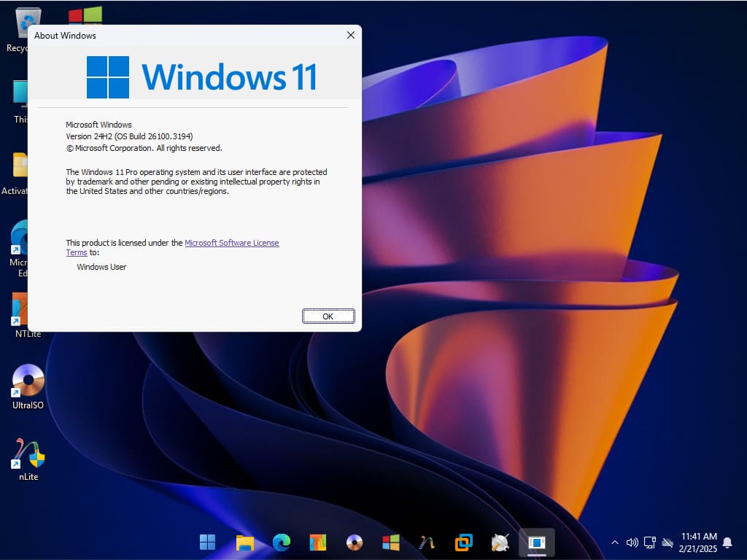Screen dimensions: 747x560
Task: Select the Activation folder on the desktop
Action: click(x=15, y=174)
